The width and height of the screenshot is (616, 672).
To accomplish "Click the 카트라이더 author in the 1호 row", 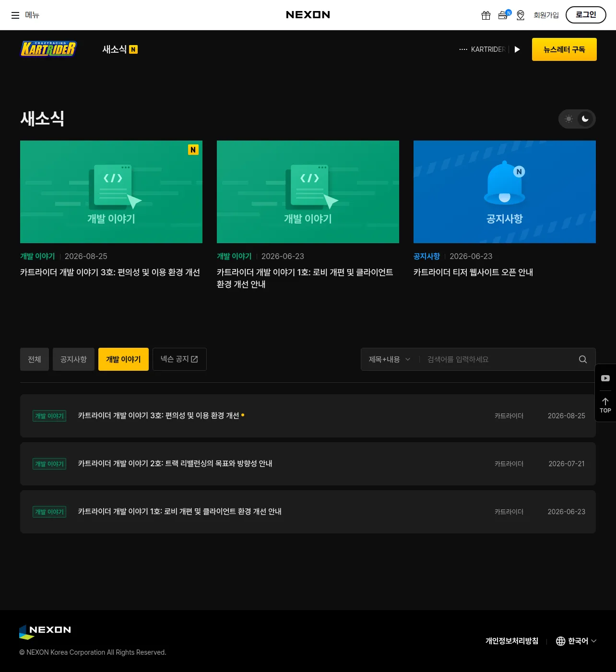I will (x=509, y=512).
